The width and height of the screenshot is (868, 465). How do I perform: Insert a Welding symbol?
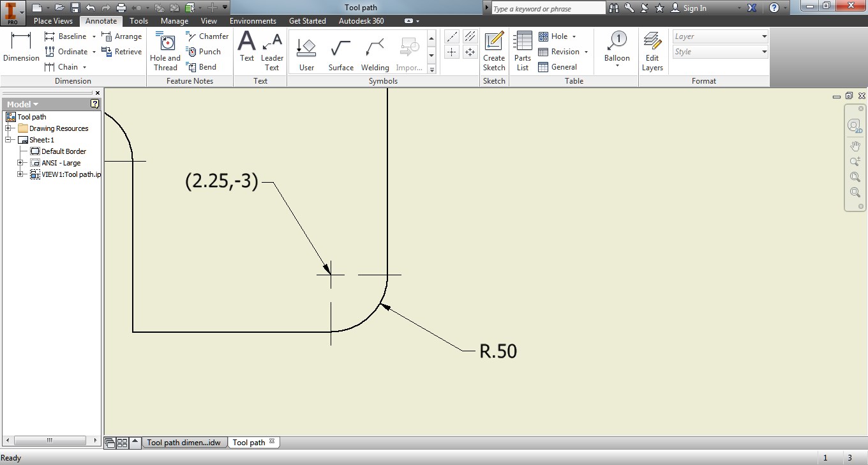pos(375,51)
